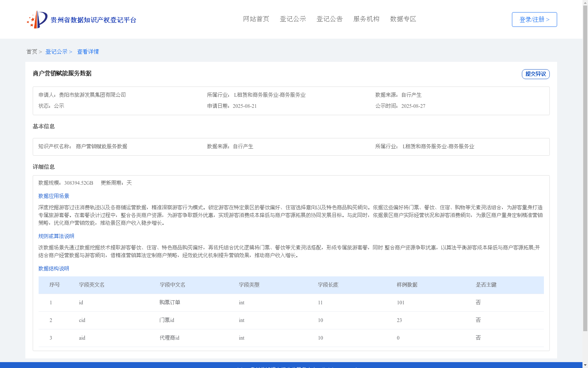Image resolution: width=588 pixels, height=368 pixels.
Task: Click 登记公示 breadcrumb link
Action: point(56,52)
